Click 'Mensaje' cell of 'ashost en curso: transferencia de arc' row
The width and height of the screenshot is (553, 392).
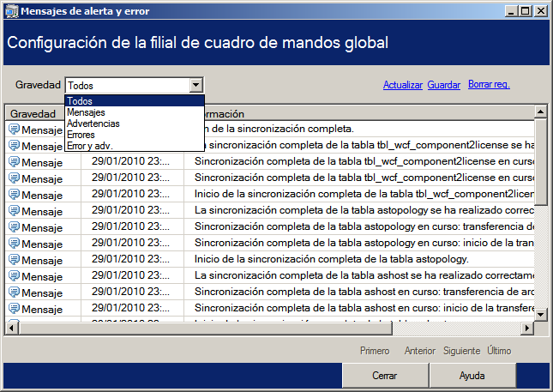coord(42,292)
